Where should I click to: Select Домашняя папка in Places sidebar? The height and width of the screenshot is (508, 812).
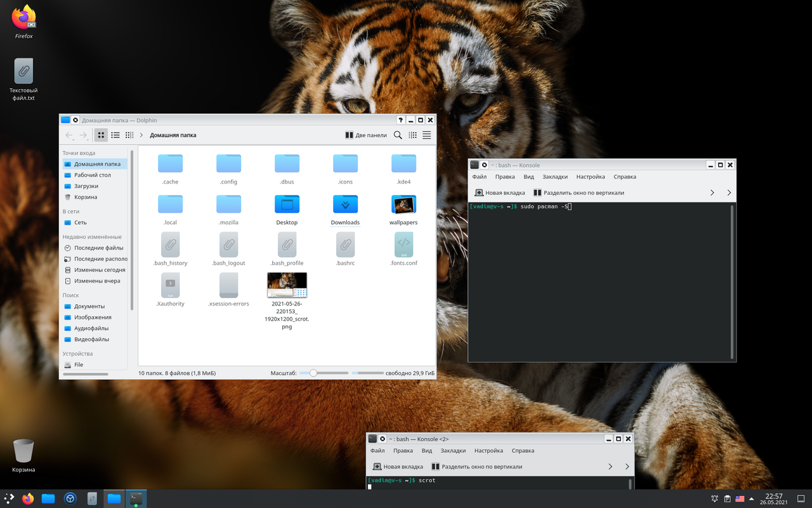point(94,164)
